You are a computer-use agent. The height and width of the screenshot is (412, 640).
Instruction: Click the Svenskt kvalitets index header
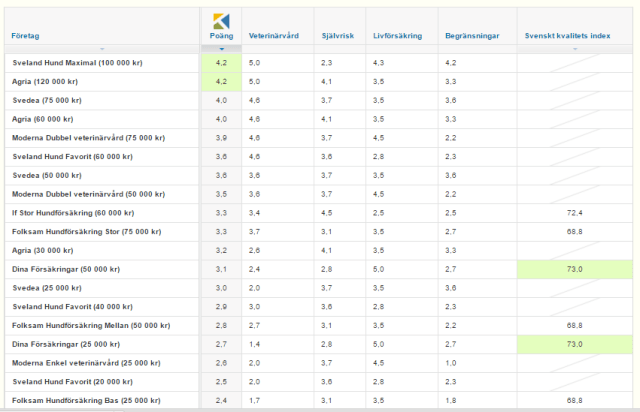pos(568,36)
